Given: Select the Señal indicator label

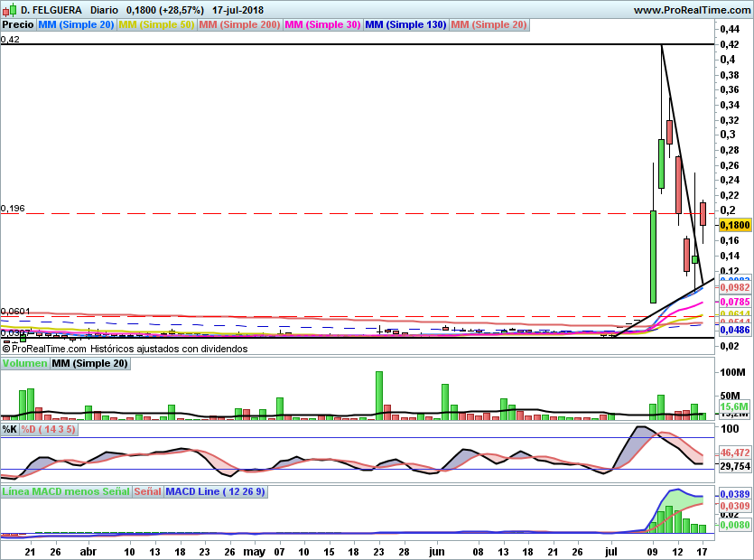Looking at the screenshot, I should 147,491.
